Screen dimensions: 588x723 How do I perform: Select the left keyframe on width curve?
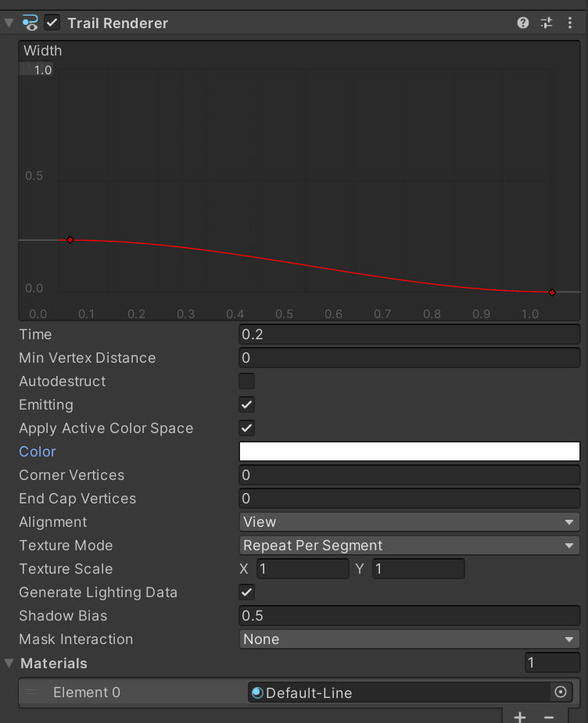[x=70, y=240]
